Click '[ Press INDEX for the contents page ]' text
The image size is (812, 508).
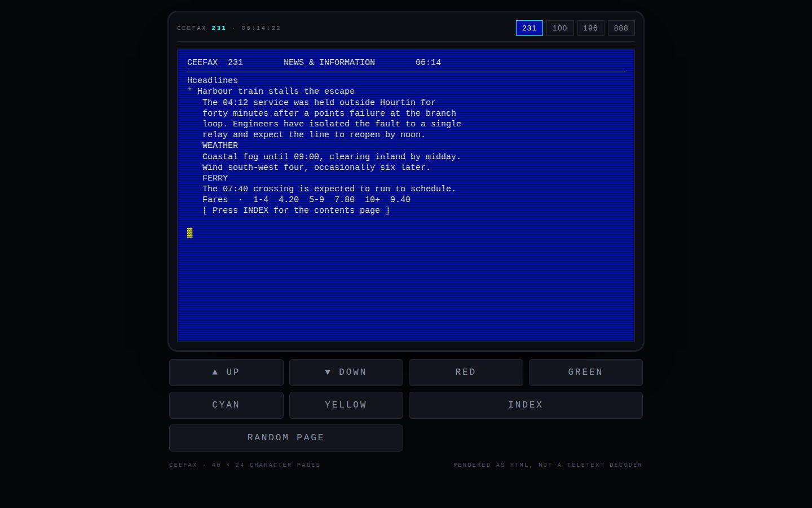click(296, 211)
